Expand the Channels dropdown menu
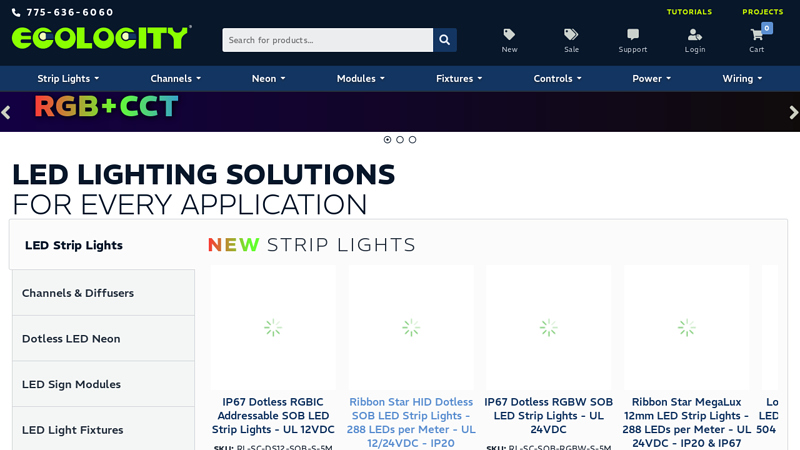The width and height of the screenshot is (800, 450). click(x=175, y=78)
